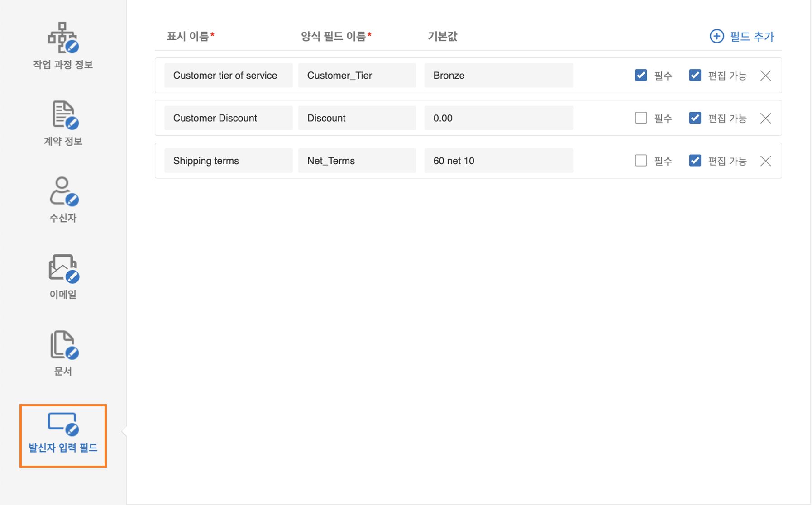Edit the Customer tier of service display name

[229, 75]
